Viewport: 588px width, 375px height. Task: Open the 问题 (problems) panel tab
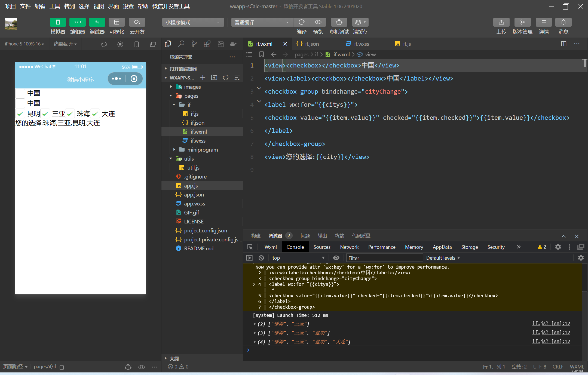[305, 236]
